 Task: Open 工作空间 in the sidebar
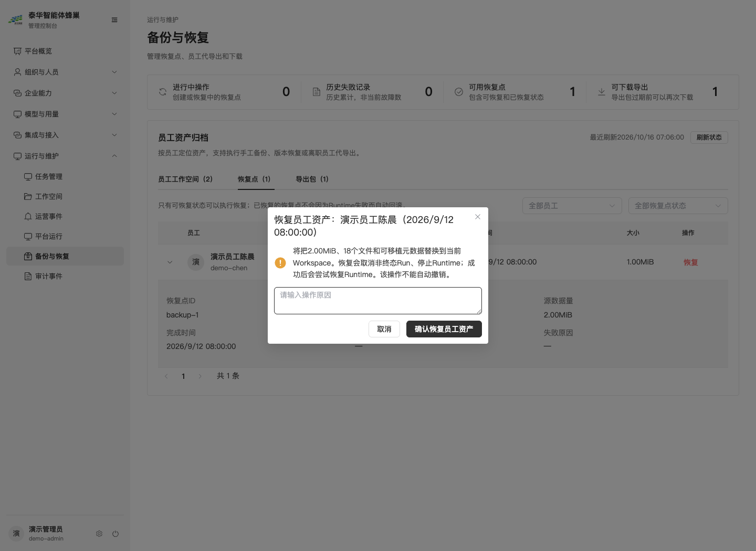click(x=65, y=196)
